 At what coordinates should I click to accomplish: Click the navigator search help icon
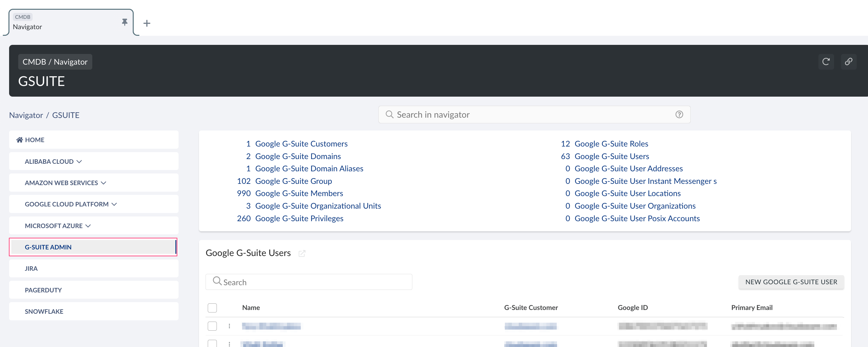(679, 115)
